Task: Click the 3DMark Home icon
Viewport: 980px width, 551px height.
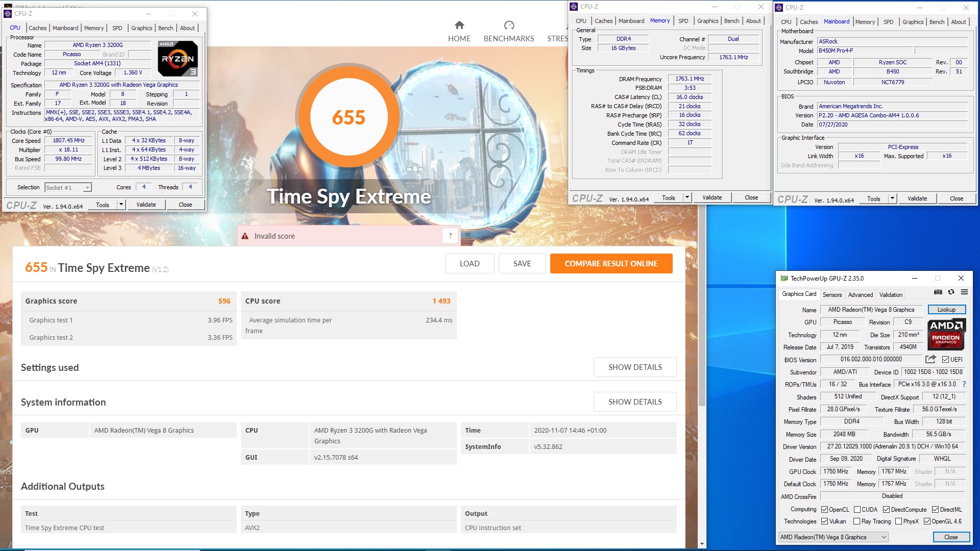Action: click(x=459, y=25)
